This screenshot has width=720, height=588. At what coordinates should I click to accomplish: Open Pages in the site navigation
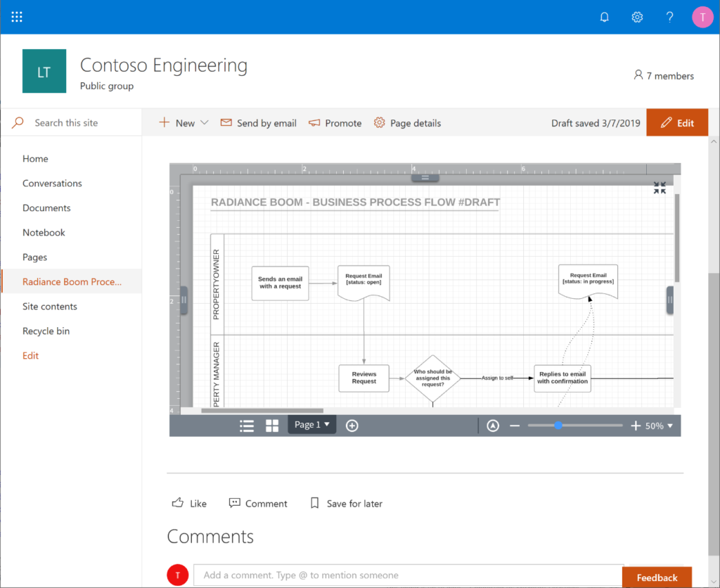click(35, 257)
